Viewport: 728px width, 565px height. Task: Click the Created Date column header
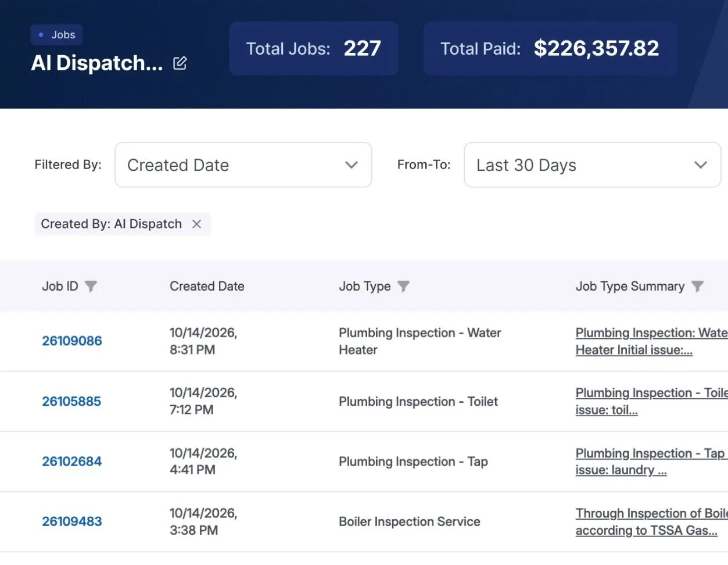pyautogui.click(x=207, y=286)
